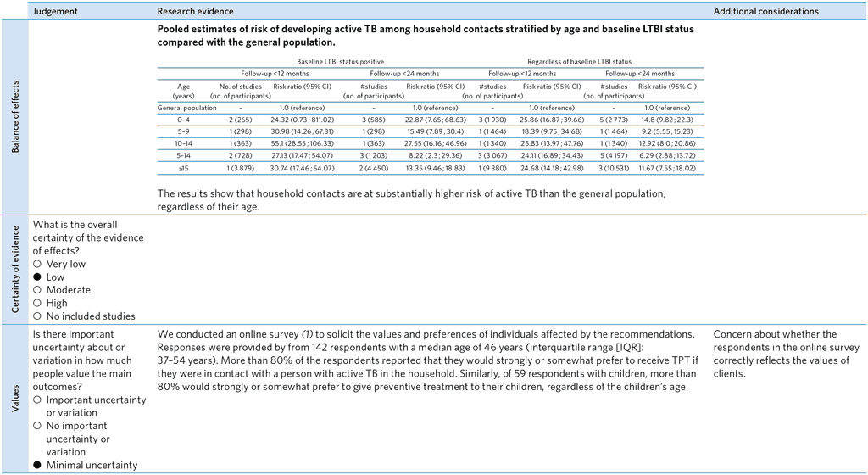Click risk ratio 25.86 (16.87; 39.66)
The image size is (868, 475).
552,120
